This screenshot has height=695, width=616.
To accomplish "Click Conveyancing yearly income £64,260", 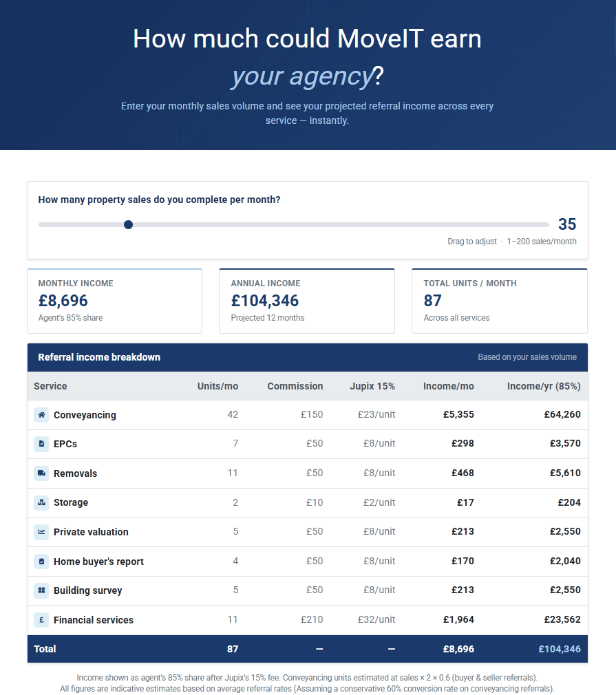I will (x=562, y=414).
